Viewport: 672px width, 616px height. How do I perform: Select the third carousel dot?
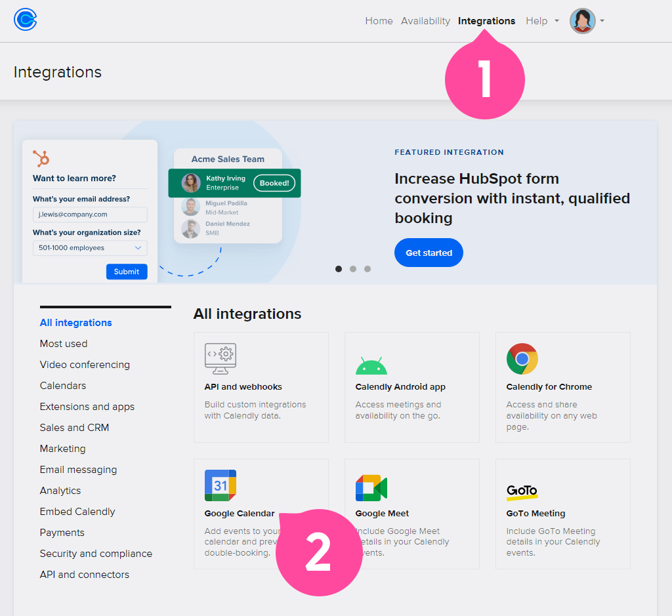click(x=367, y=269)
